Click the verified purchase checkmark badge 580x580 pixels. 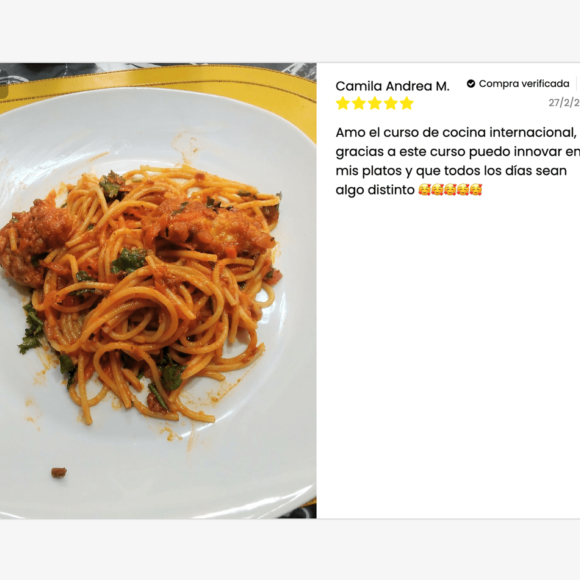[471, 84]
